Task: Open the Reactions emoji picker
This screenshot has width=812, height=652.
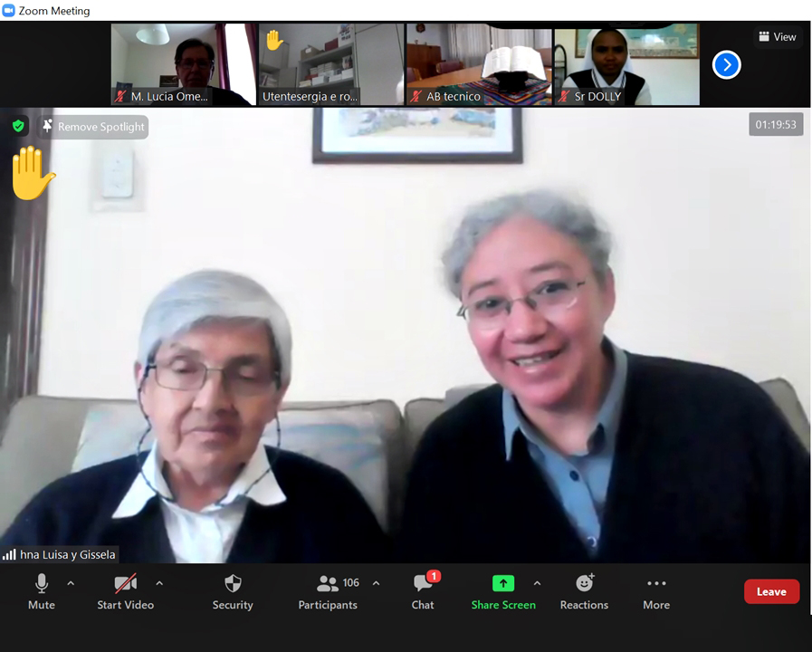Action: (584, 591)
